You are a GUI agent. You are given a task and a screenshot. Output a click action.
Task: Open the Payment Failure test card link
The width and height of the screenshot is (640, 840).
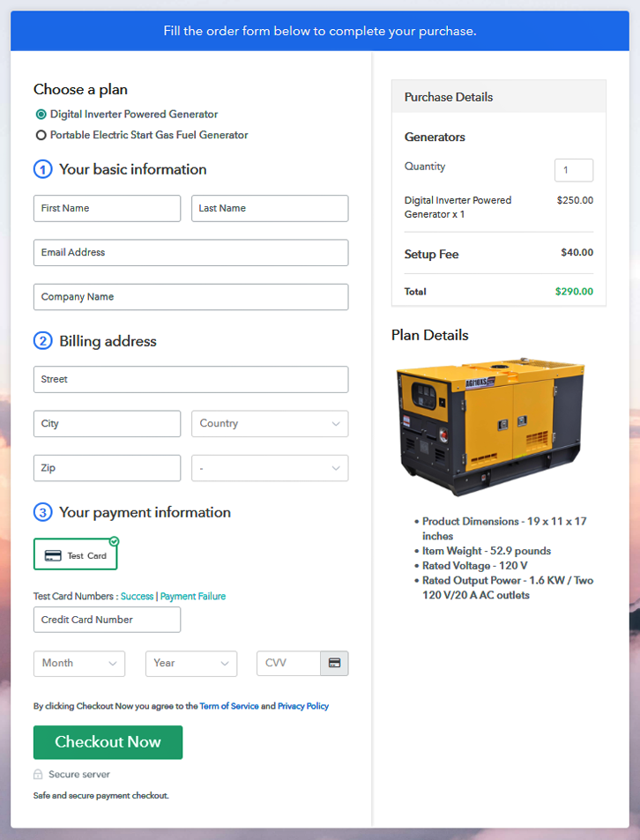[193, 596]
